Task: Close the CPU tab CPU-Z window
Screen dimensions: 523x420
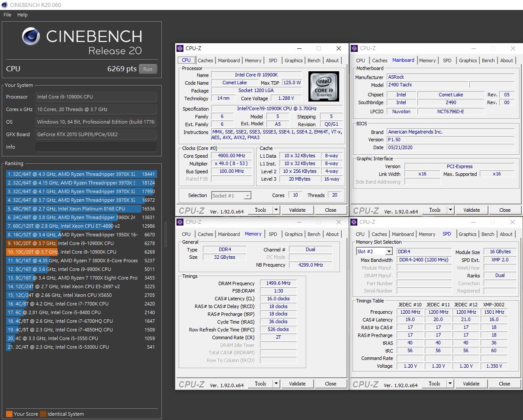Action: pos(339,48)
